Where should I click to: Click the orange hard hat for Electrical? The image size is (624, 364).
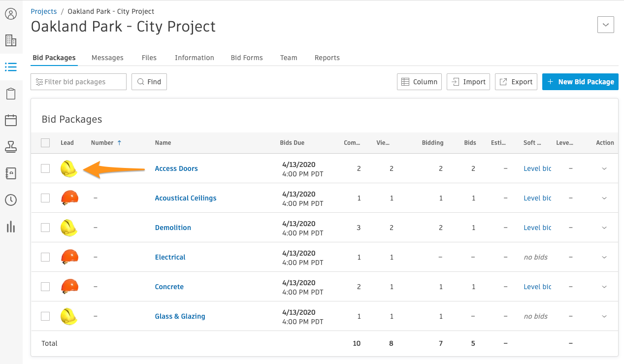(69, 257)
